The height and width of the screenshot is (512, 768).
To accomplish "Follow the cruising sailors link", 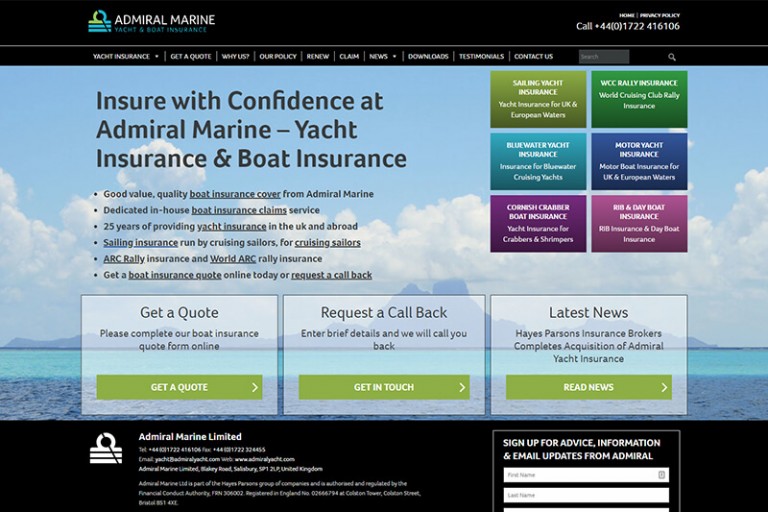I will click(x=328, y=243).
